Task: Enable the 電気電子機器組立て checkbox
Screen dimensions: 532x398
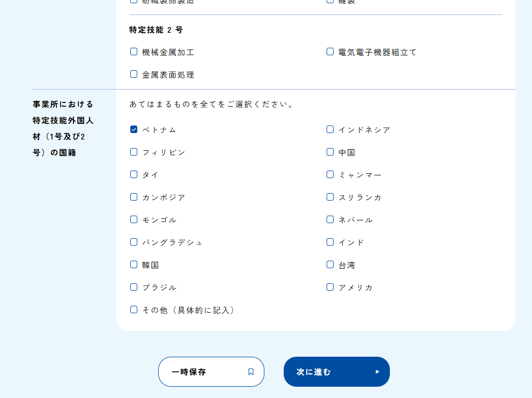Action: tap(330, 51)
